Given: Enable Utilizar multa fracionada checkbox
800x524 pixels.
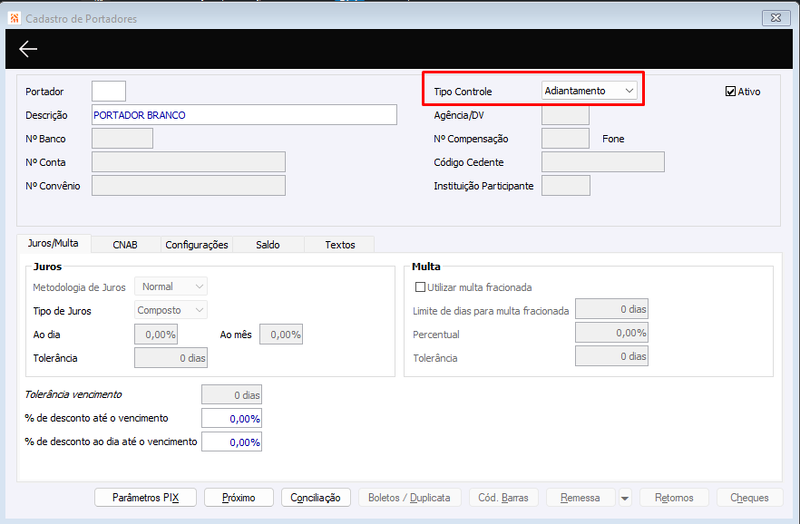Looking at the screenshot, I should click(x=420, y=287).
